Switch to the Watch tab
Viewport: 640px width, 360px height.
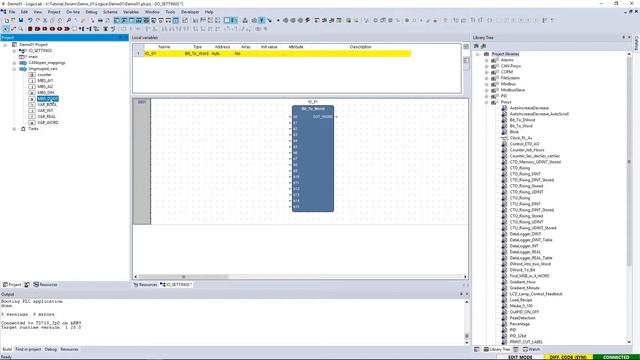pos(531,349)
